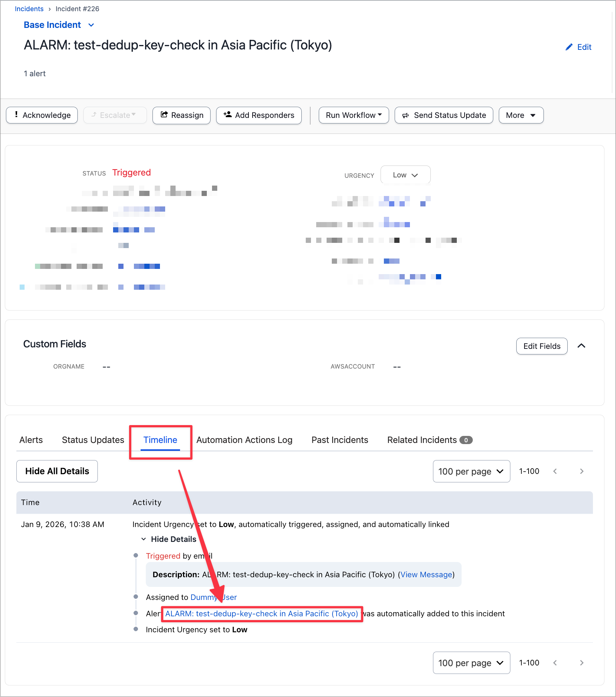This screenshot has height=697, width=616.
Task: Navigate to Incidents breadcrumb link
Action: tap(29, 9)
